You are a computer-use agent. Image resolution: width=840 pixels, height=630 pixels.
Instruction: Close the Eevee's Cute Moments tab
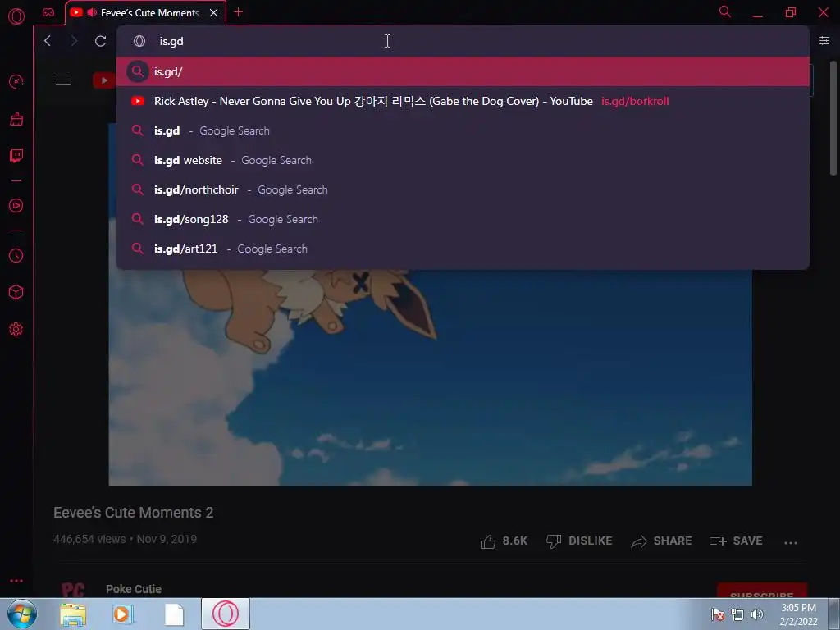(x=214, y=13)
